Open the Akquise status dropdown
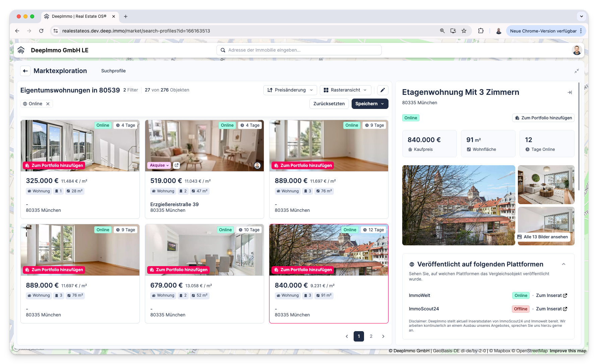The image size is (598, 364). point(159,165)
